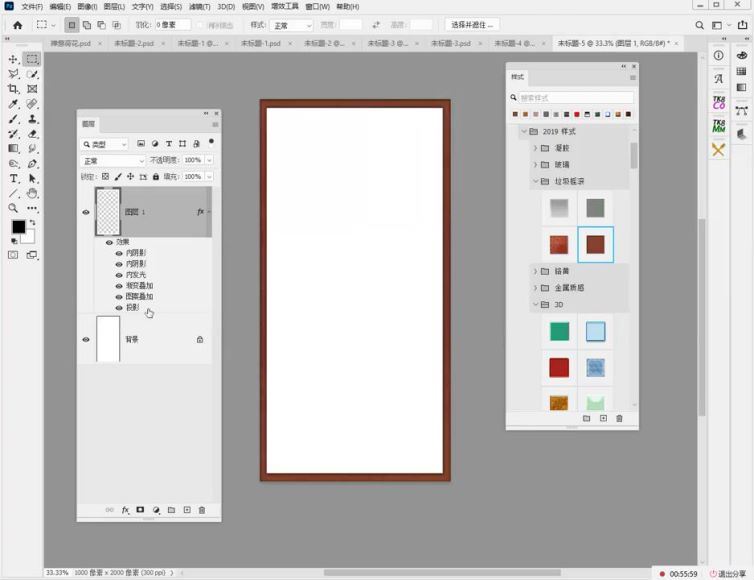
Task: Hide the Inner Glow effect
Action: point(119,275)
